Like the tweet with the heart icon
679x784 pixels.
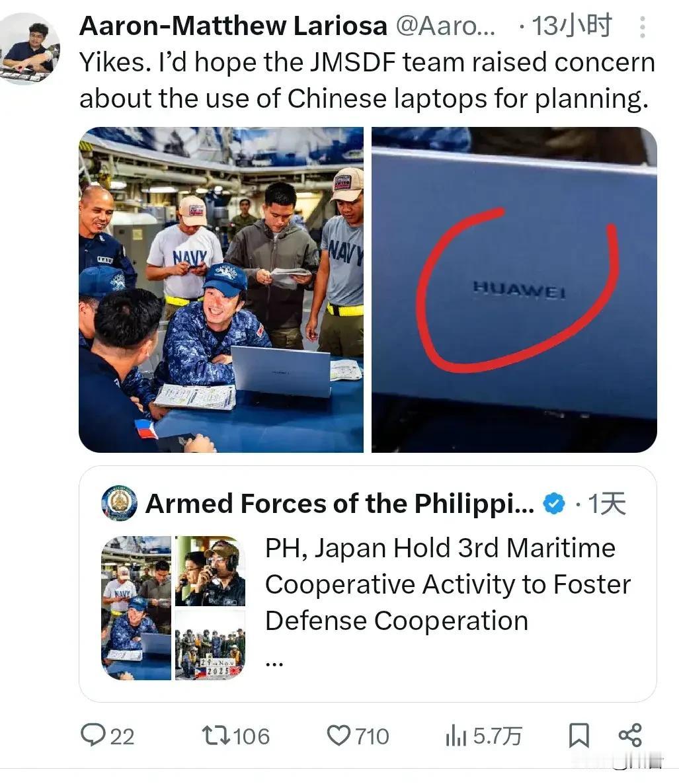coord(339,736)
